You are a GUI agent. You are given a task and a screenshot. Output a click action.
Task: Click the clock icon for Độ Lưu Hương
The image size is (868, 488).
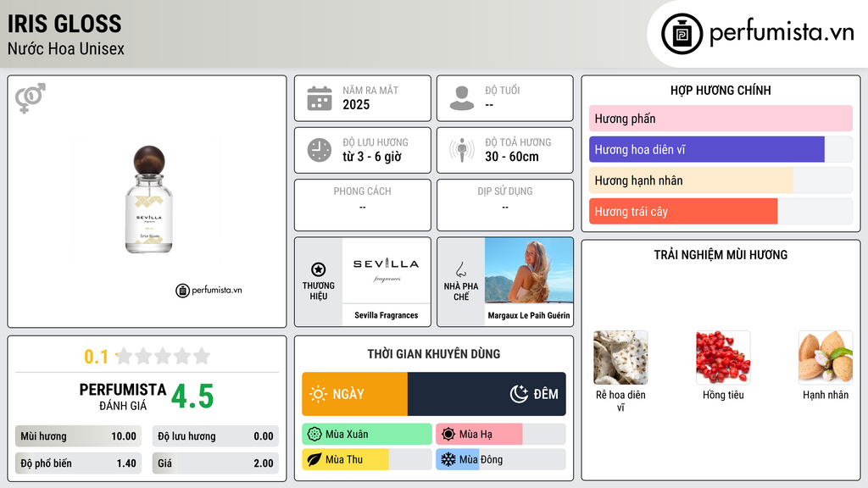coord(320,151)
